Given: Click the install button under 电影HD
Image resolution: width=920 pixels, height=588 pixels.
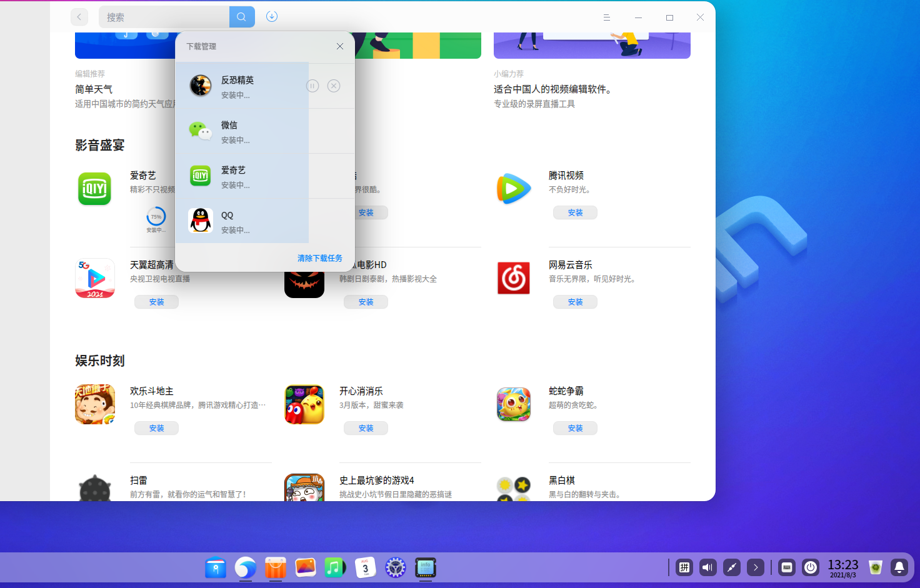Looking at the screenshot, I should tap(366, 302).
